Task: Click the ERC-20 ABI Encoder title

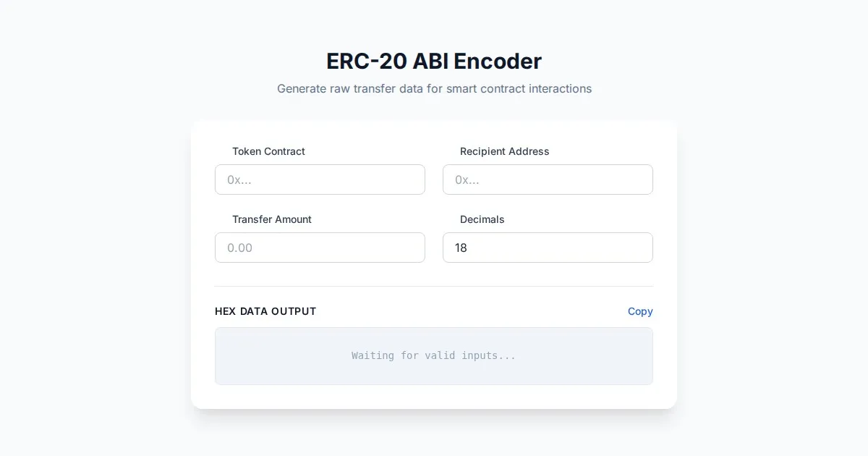Action: 434,61
